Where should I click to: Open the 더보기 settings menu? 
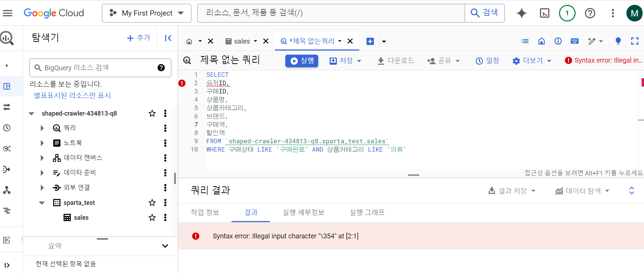pyautogui.click(x=532, y=61)
